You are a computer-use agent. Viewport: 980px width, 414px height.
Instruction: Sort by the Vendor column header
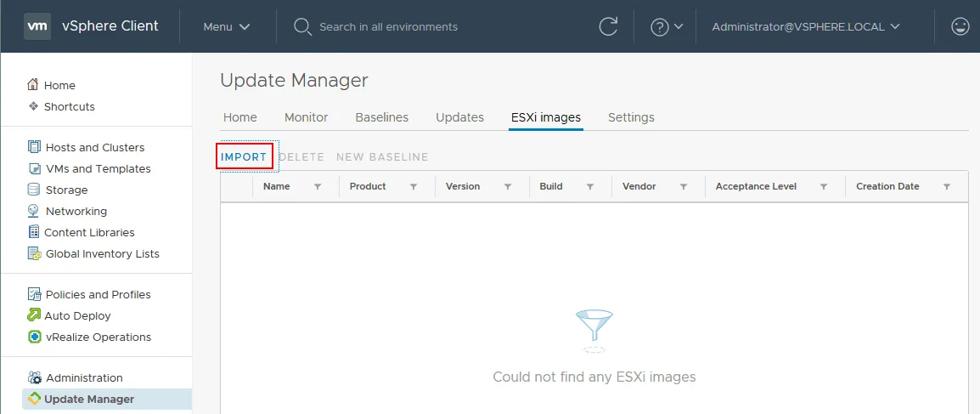pyautogui.click(x=639, y=186)
